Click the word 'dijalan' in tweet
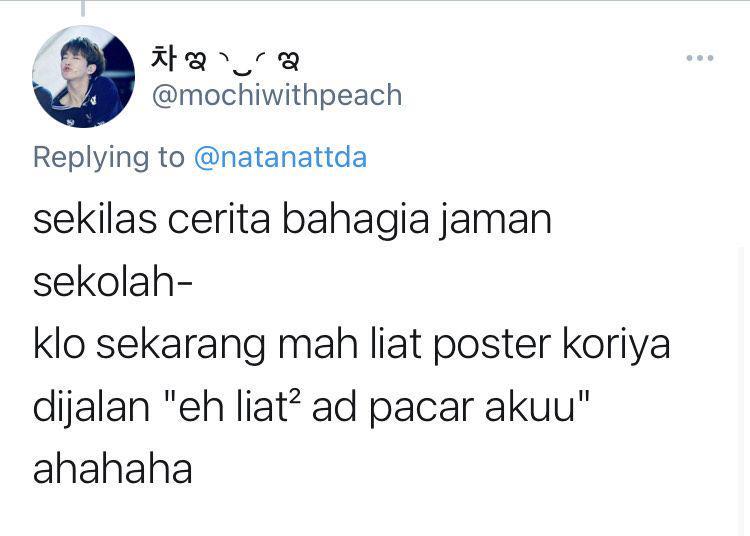The width and height of the screenshot is (750, 536). point(91,408)
